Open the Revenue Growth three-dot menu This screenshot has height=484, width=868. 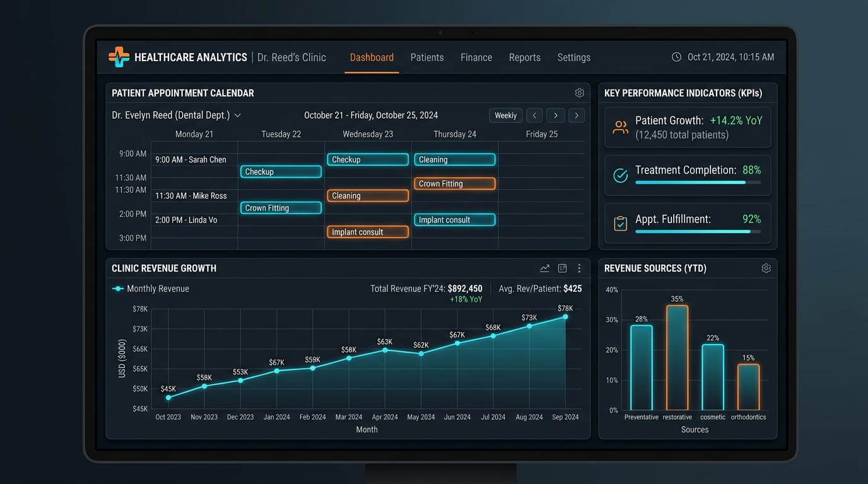tap(579, 268)
